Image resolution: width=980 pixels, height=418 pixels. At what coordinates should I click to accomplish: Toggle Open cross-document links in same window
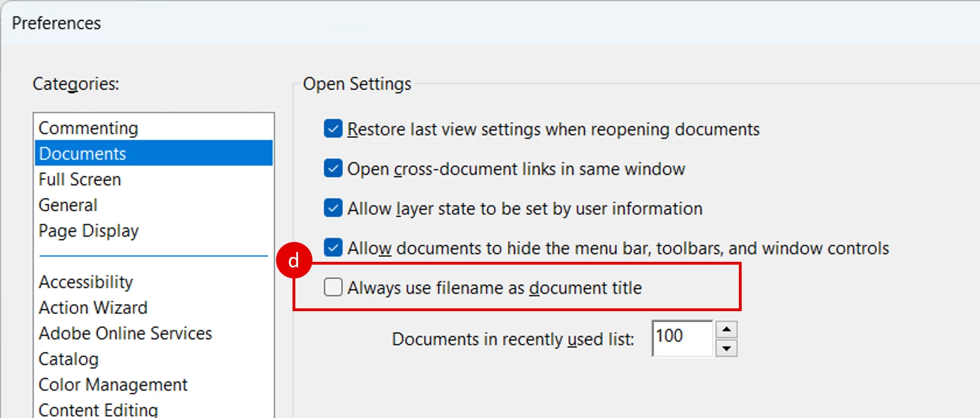pyautogui.click(x=333, y=168)
